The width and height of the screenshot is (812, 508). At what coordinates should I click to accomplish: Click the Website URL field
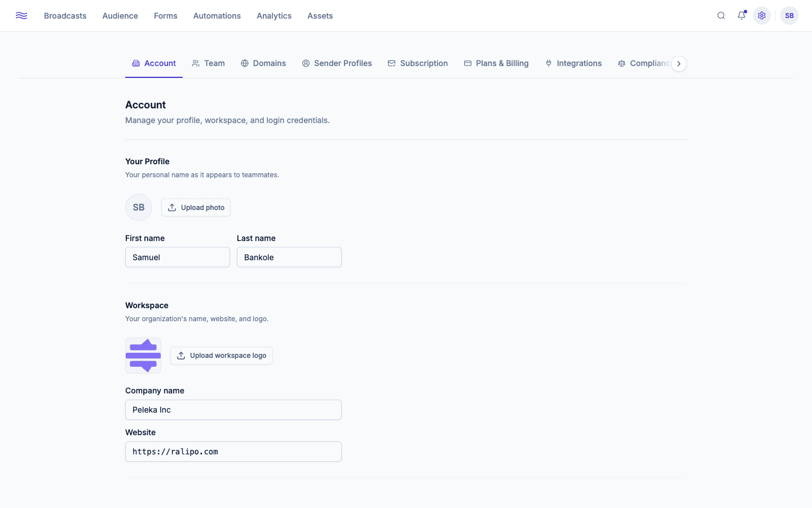(x=233, y=452)
